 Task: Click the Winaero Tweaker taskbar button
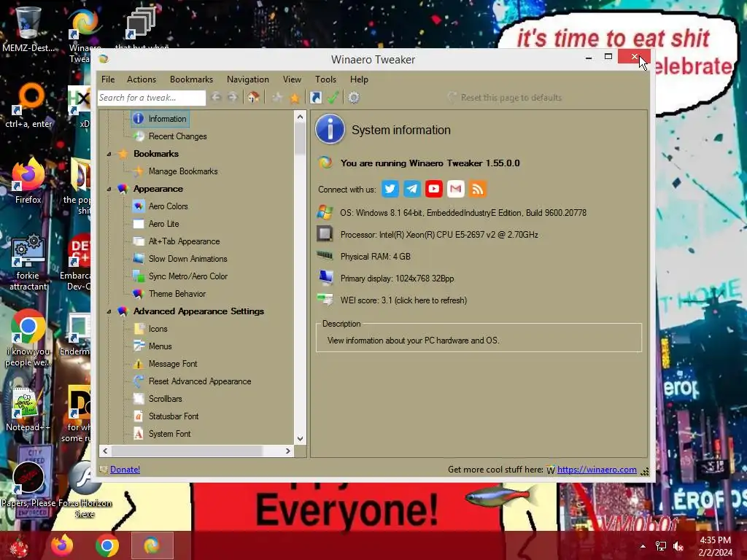click(x=152, y=545)
